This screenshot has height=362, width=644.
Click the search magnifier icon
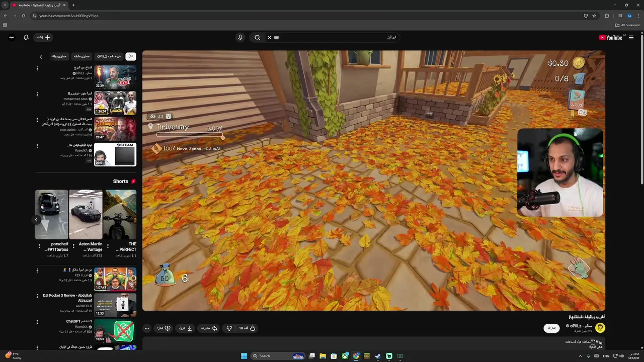(x=257, y=37)
